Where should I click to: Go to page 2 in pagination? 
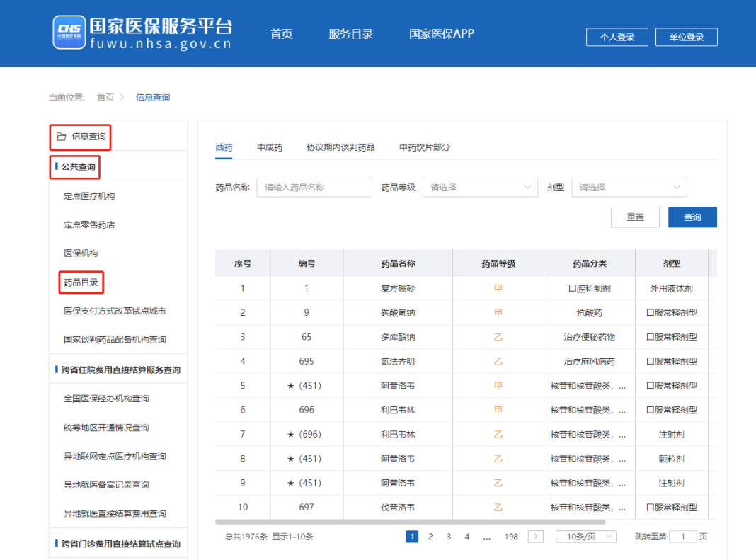coord(430,537)
